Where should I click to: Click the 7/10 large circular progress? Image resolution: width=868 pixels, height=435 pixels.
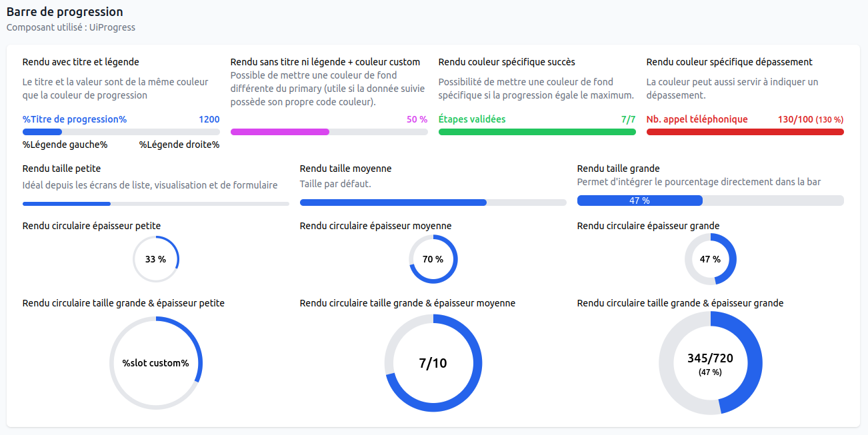433,363
